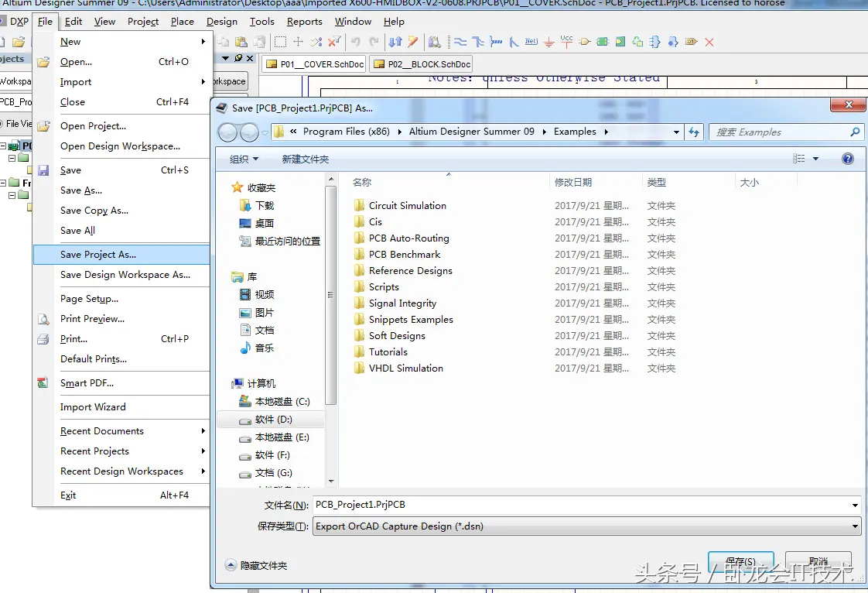This screenshot has height=593, width=868.
Task: Click the Paste icon in the toolbar
Action: coord(241,42)
